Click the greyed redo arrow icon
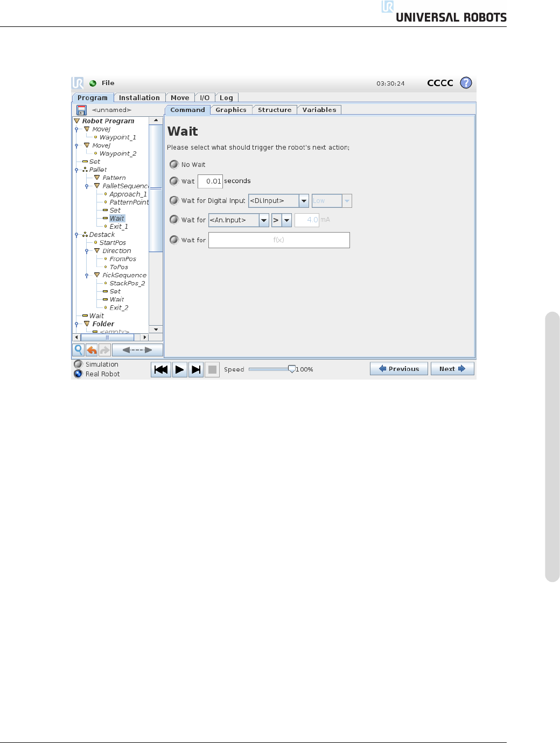Screen dimensions: 560x743 coord(104,350)
